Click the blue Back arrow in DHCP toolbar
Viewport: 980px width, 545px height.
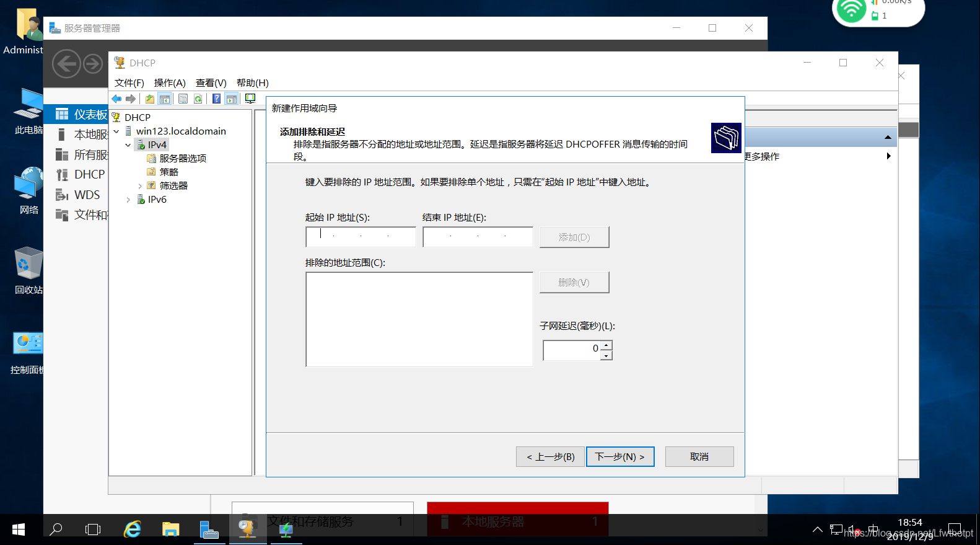click(116, 99)
